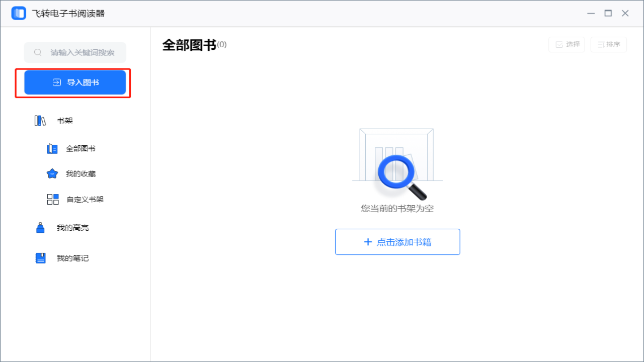Click the search input field
Image resolution: width=644 pixels, height=362 pixels.
(x=80, y=52)
